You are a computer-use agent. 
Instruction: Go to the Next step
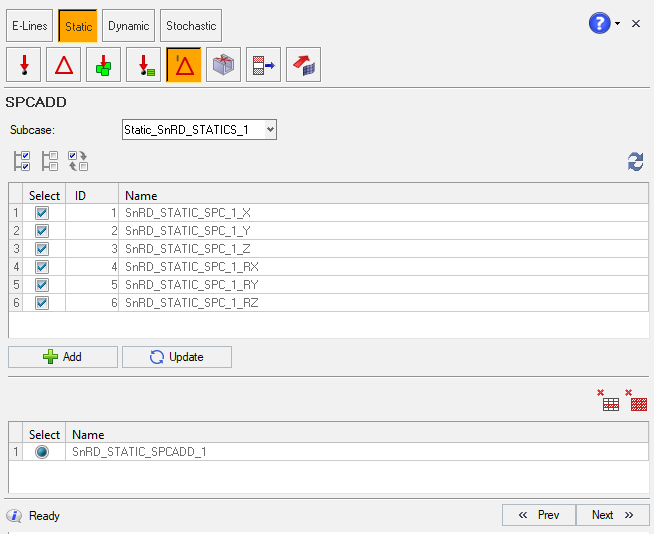(x=612, y=515)
